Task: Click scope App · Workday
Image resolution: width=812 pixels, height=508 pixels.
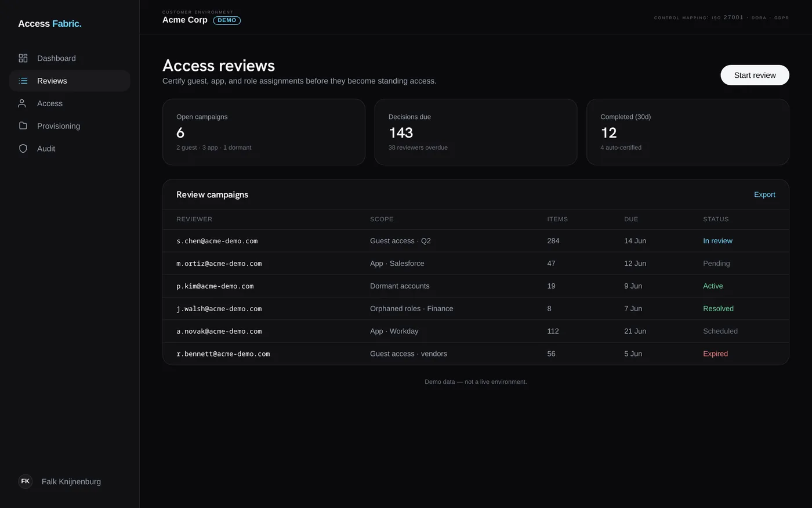Action: [x=394, y=332]
